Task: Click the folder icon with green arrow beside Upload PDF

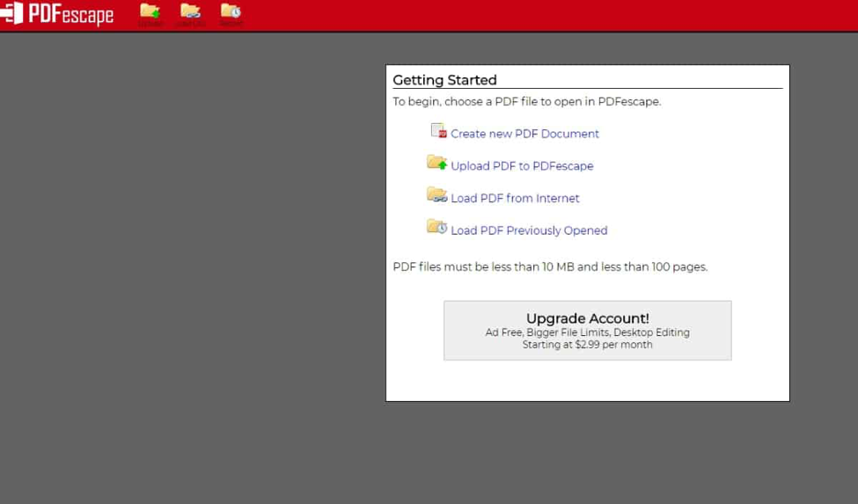Action: [x=436, y=163]
